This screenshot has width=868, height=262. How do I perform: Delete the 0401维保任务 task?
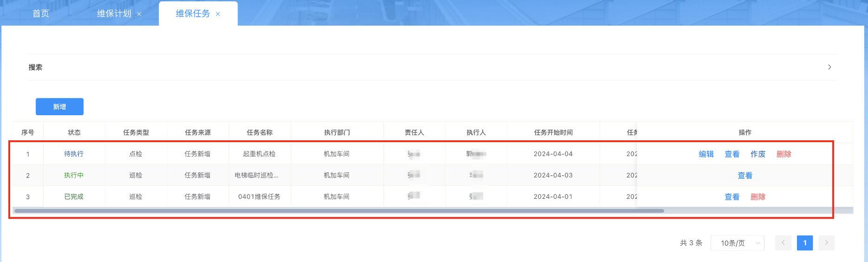click(758, 197)
